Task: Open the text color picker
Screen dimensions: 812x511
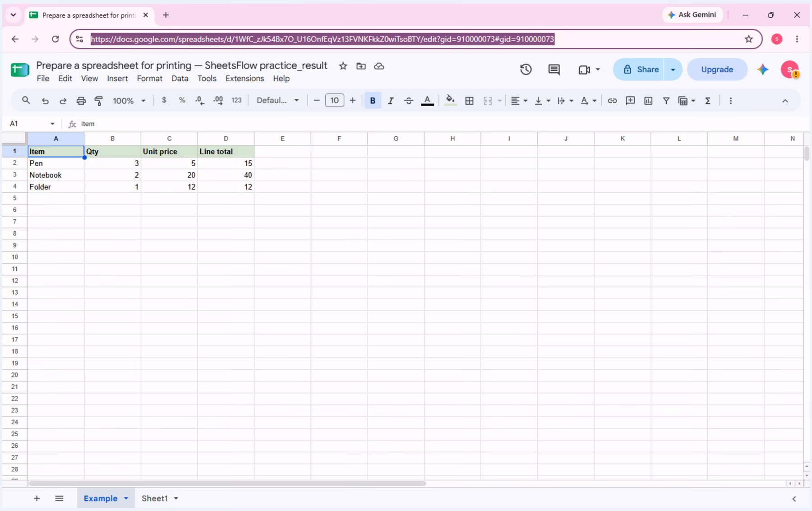Action: [x=427, y=101]
